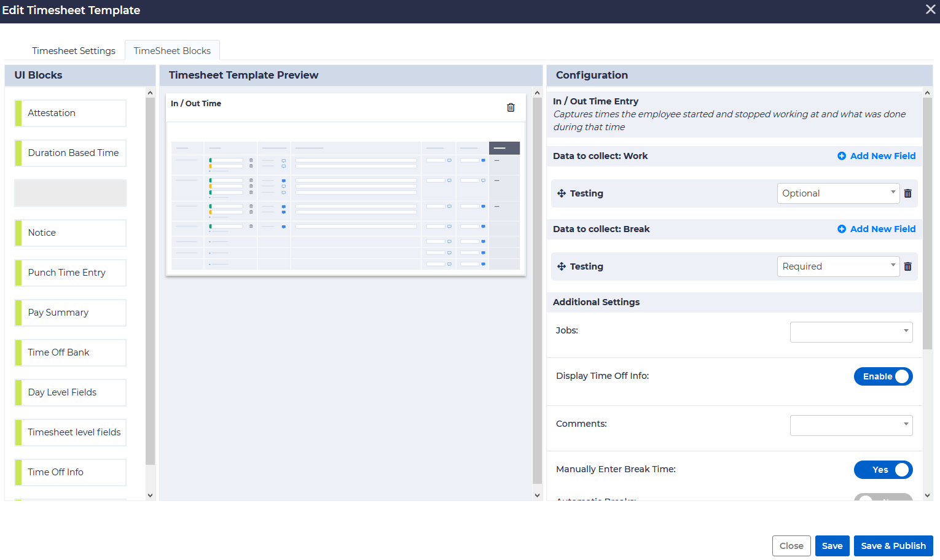Click the Save & Publish button
The image size is (940, 560).
893,545
